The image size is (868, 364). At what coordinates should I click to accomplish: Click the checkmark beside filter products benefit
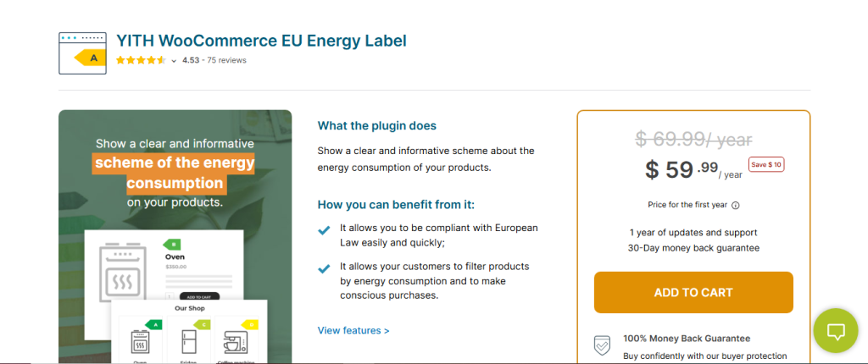coord(324,268)
